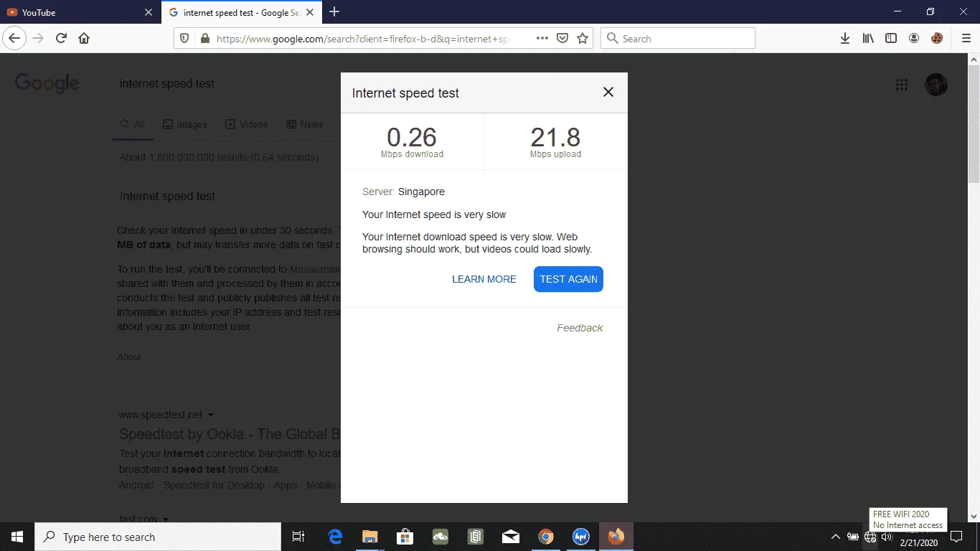This screenshot has height=551, width=980.
Task: Click the 21.8 upload speed value
Action: click(x=555, y=137)
